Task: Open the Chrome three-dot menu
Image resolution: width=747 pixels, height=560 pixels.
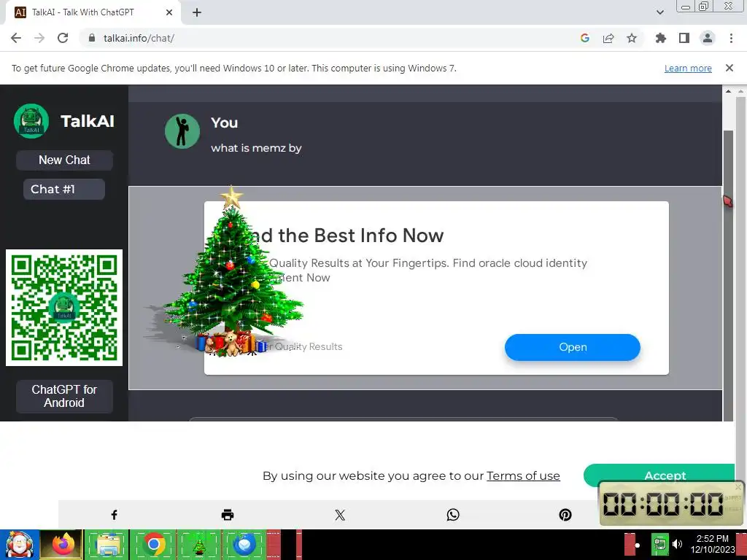Action: [731, 38]
